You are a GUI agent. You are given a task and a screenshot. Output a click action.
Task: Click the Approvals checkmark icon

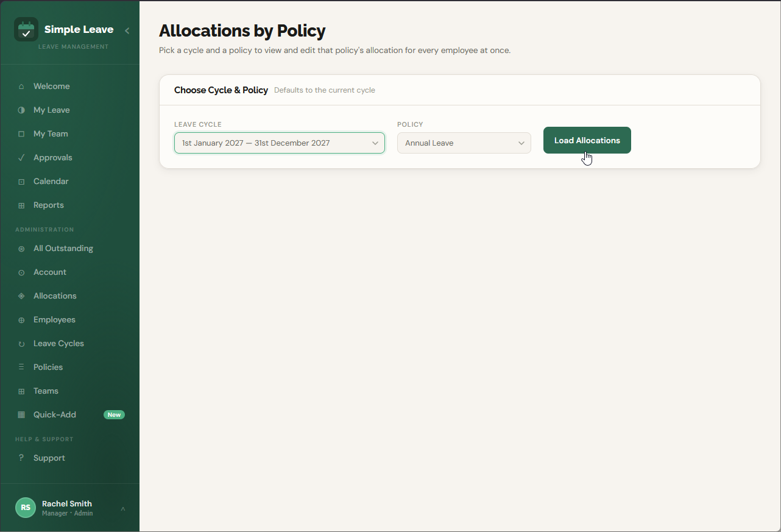21,158
